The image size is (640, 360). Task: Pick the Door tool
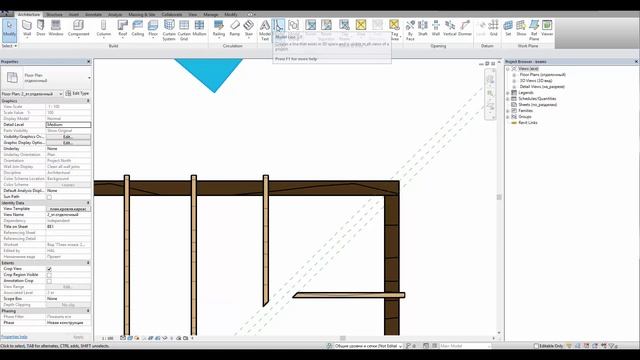[40, 29]
